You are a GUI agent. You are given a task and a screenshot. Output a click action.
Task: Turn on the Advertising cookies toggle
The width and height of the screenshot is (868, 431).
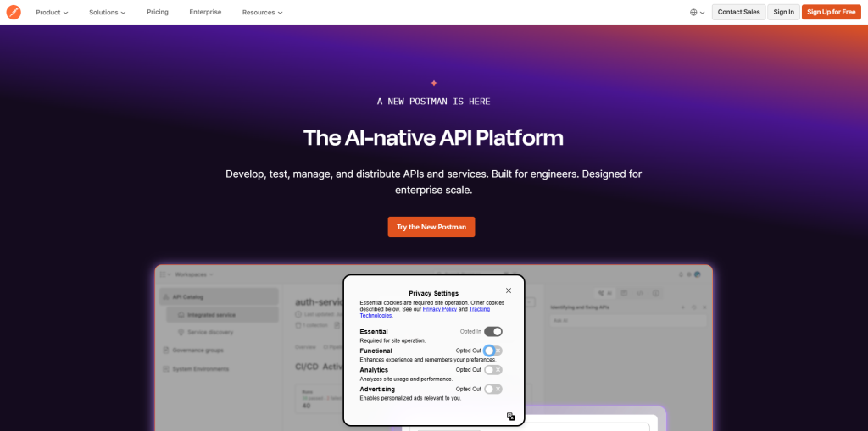click(493, 389)
